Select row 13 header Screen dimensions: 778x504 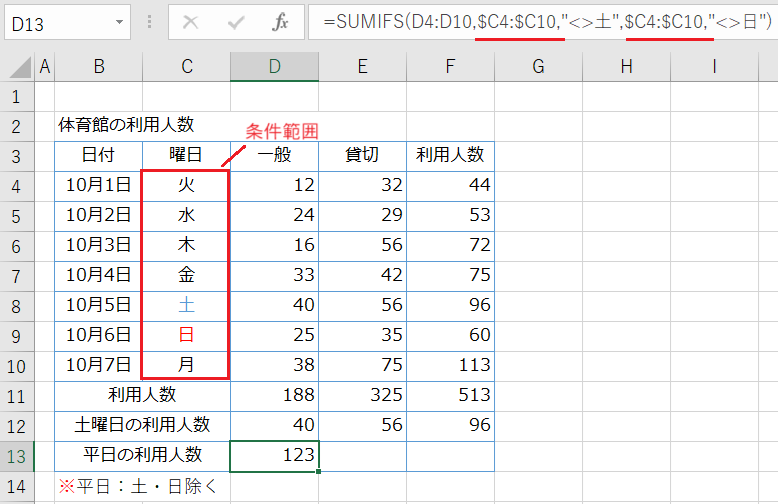click(17, 456)
